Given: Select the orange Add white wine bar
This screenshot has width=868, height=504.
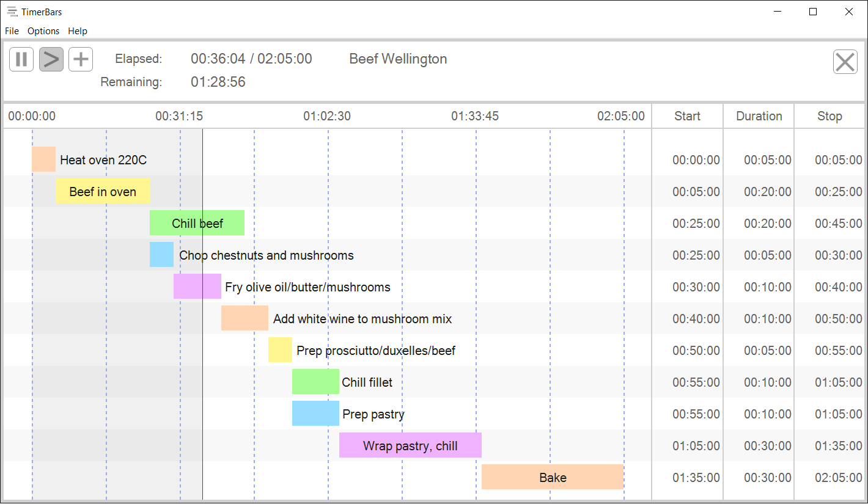Looking at the screenshot, I should pos(245,318).
